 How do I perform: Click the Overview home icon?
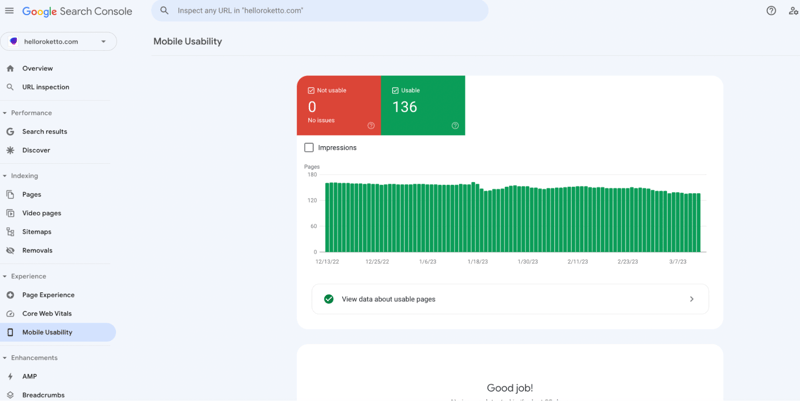10,69
